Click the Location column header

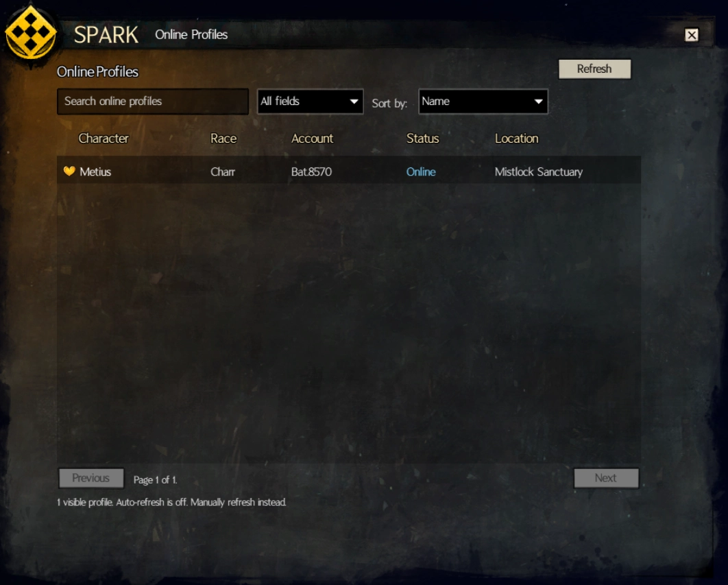pos(516,139)
